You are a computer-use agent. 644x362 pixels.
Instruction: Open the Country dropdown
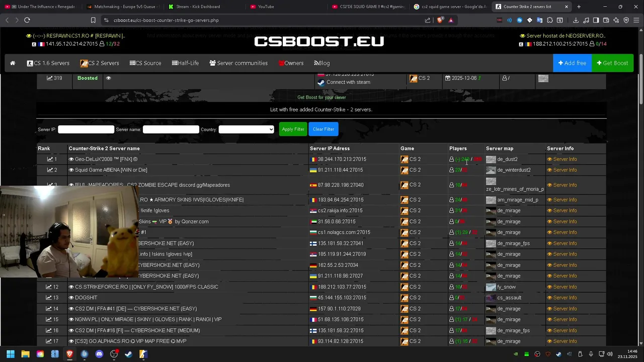[247, 129]
